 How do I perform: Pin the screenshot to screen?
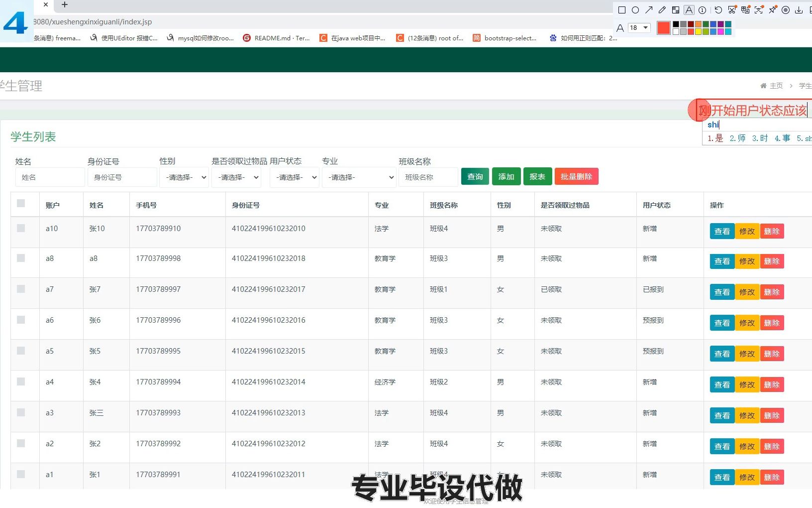pyautogui.click(x=772, y=10)
